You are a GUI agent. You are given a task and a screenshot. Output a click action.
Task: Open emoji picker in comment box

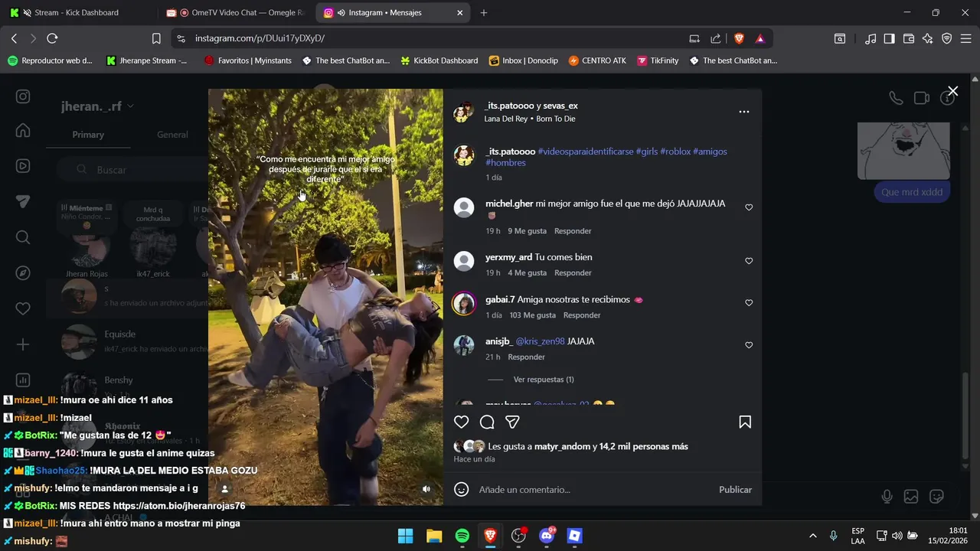click(x=461, y=489)
